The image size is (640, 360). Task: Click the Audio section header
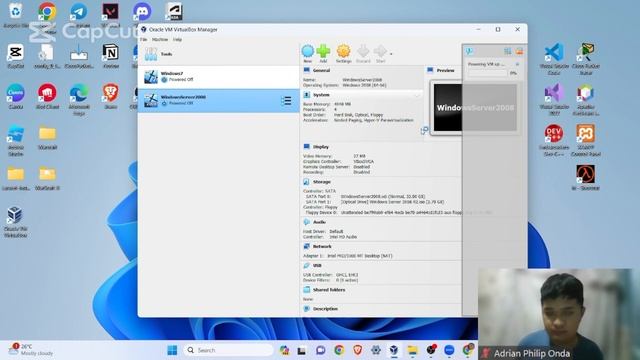click(x=319, y=222)
